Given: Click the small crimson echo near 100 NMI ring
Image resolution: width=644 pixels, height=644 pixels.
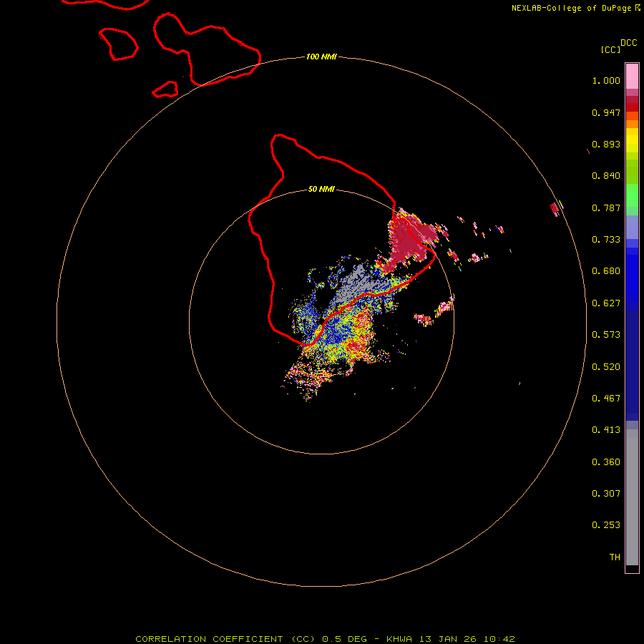Looking at the screenshot, I should 555,209.
